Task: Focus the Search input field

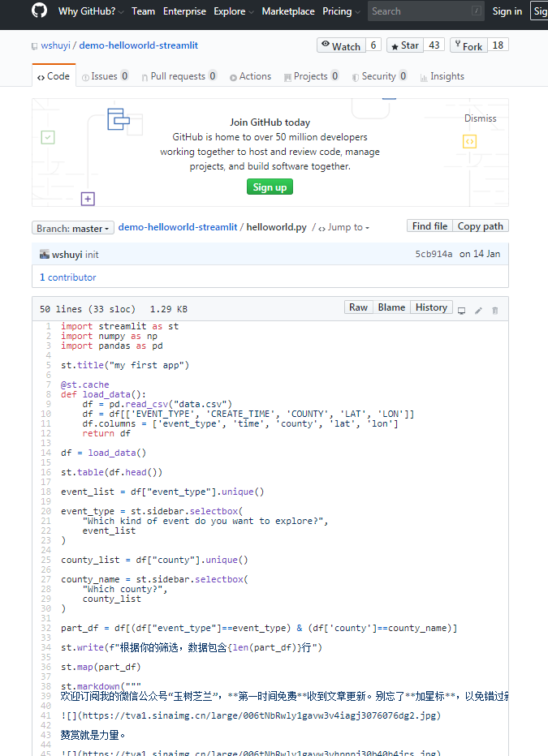Action: (426, 11)
